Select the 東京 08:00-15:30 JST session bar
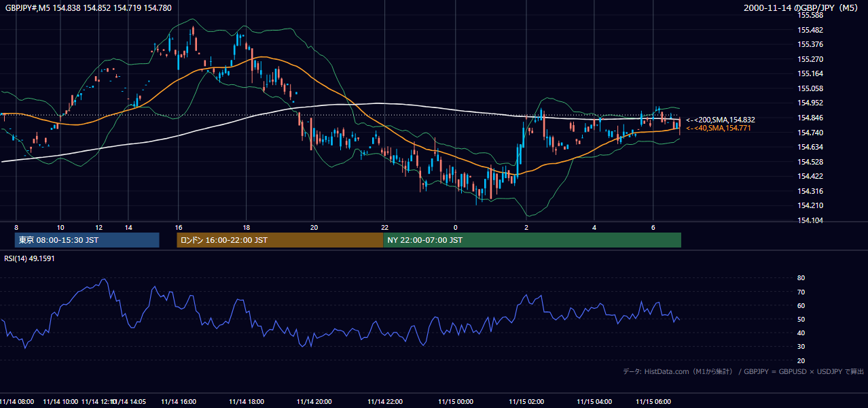The height and width of the screenshot is (408, 868). [x=87, y=240]
